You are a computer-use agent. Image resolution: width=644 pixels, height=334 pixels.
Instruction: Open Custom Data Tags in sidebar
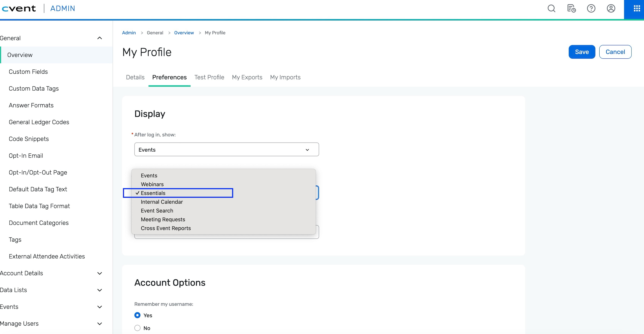coord(34,89)
